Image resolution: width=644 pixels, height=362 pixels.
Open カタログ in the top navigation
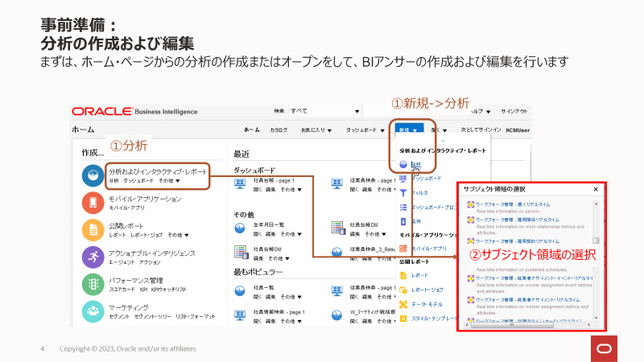[x=279, y=130]
